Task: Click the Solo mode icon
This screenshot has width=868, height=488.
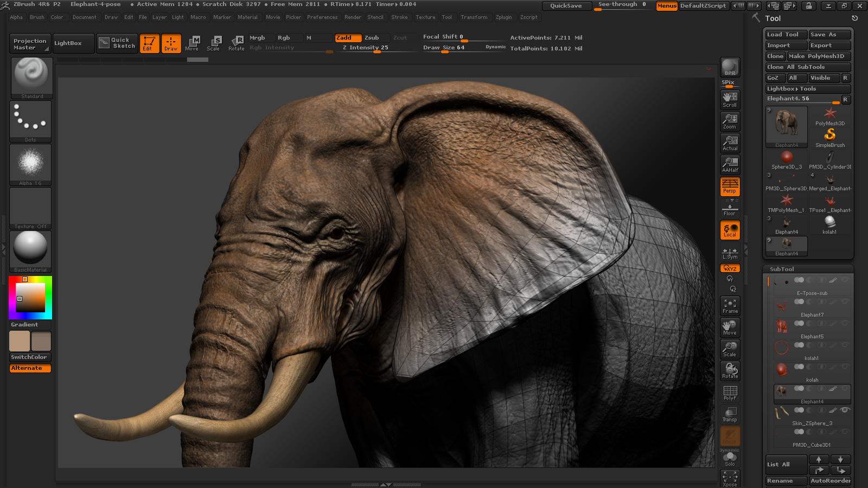Action: (730, 459)
